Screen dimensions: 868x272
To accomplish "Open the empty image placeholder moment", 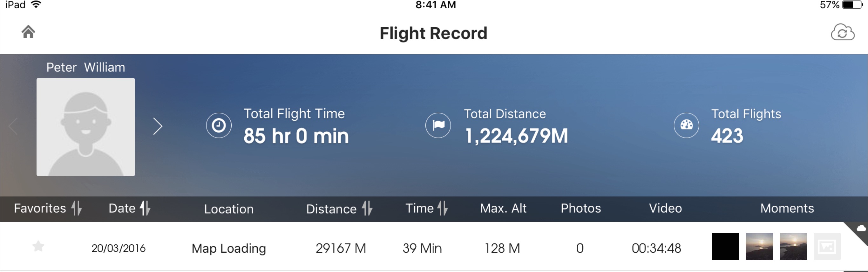I will click(x=827, y=246).
